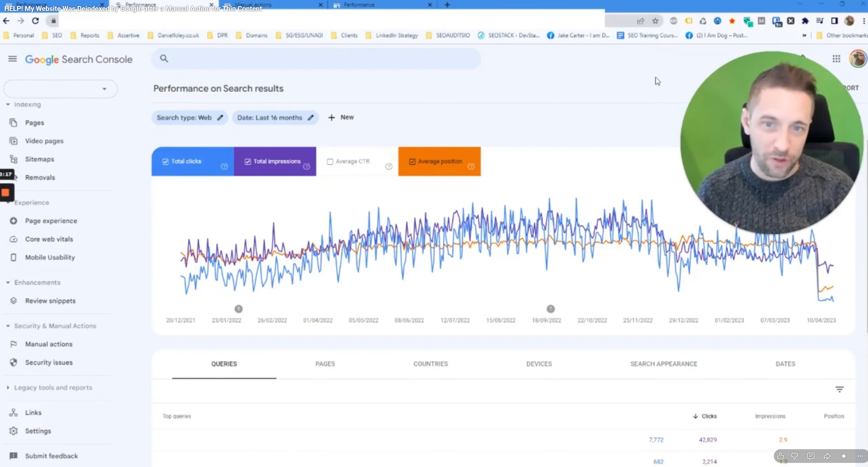Show more bookmarks chevron
The height and width of the screenshot is (467, 868).
tap(804, 35)
